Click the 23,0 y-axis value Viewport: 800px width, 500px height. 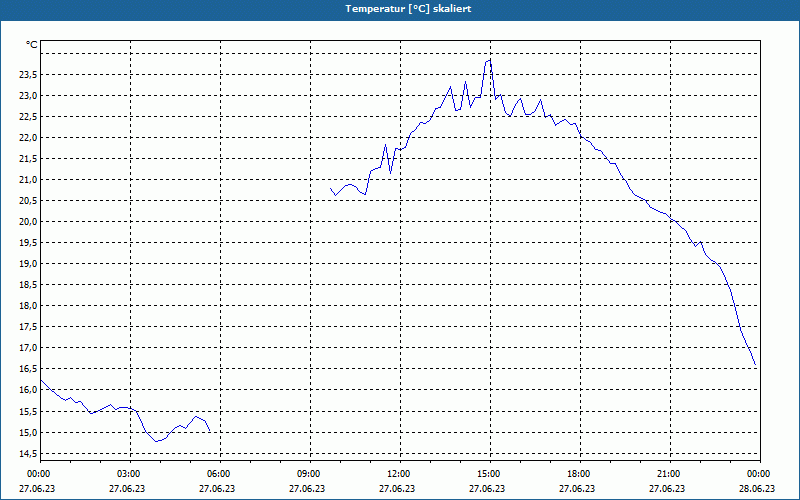coord(28,96)
